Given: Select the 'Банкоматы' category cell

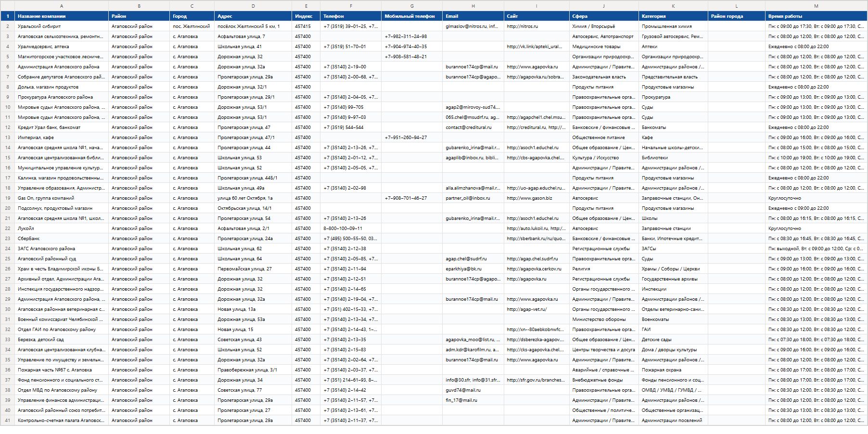Looking at the screenshot, I should 673,128.
